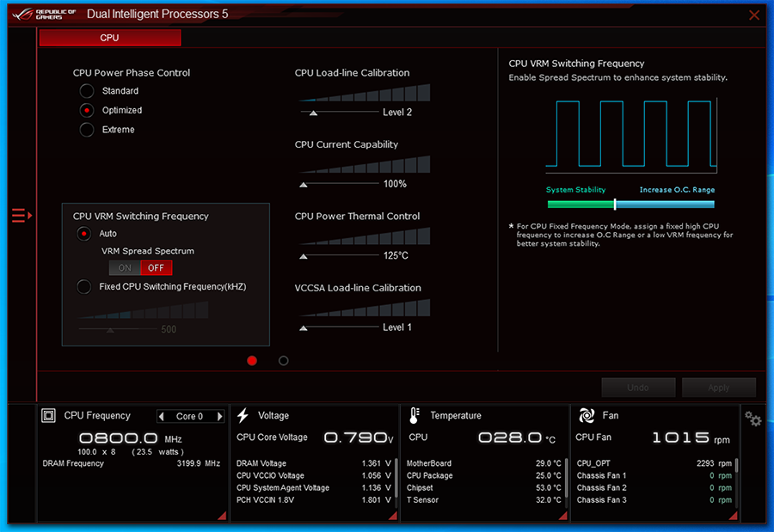The height and width of the screenshot is (532, 774).
Task: Adjust CPU Current Capability slider handle
Action: (x=304, y=185)
